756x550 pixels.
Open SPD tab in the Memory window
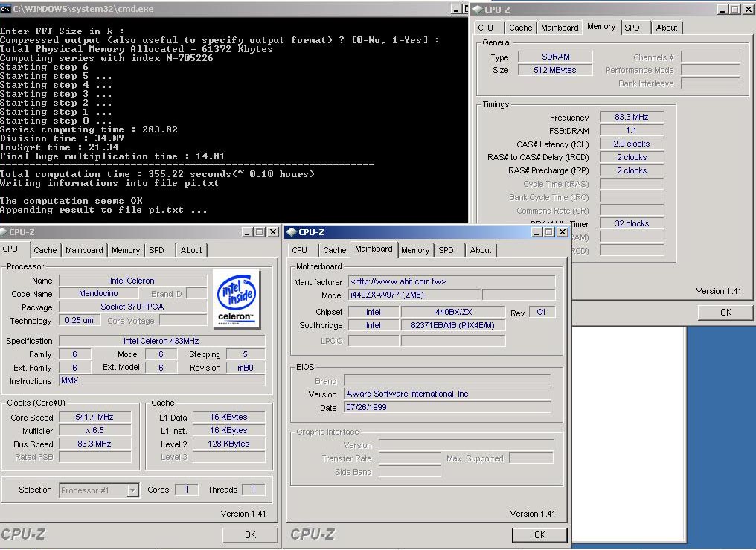(x=632, y=28)
